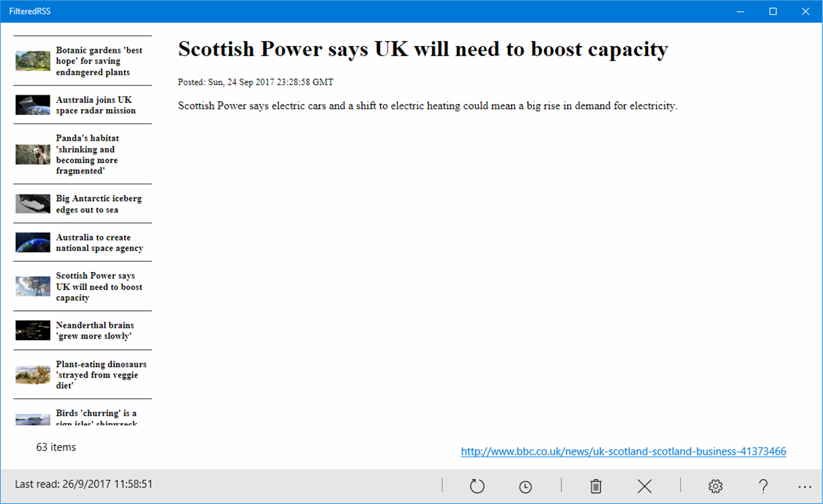Open the Neanderthal brains 'grew more slowly' article

[x=83, y=330]
